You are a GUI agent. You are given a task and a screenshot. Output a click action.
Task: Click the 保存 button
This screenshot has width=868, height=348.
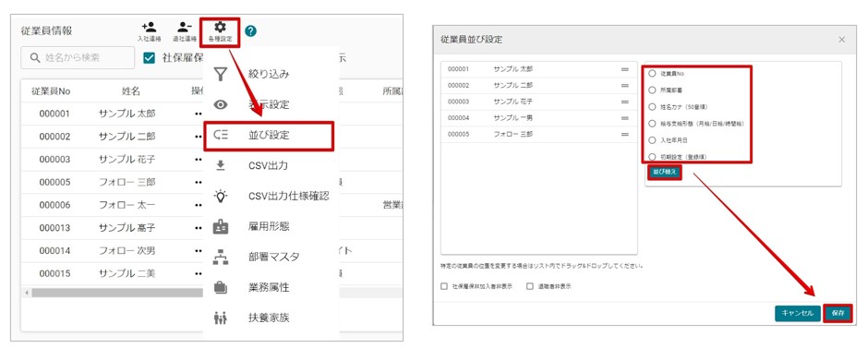pos(838,313)
